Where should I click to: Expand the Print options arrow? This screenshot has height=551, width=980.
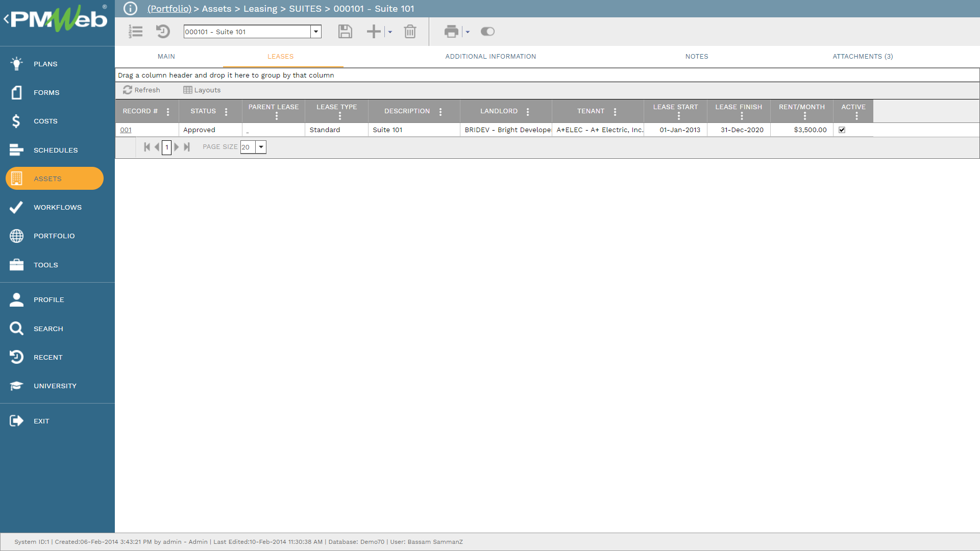(x=468, y=32)
